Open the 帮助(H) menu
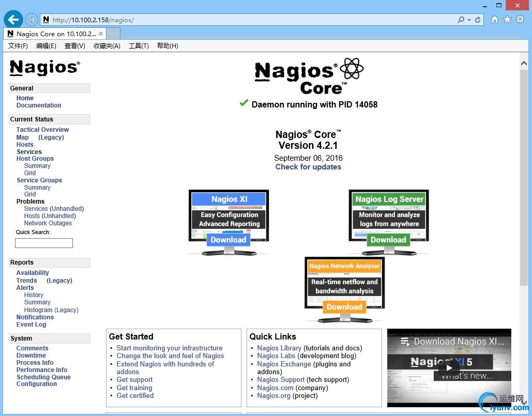This screenshot has height=416, width=532. pos(168,46)
